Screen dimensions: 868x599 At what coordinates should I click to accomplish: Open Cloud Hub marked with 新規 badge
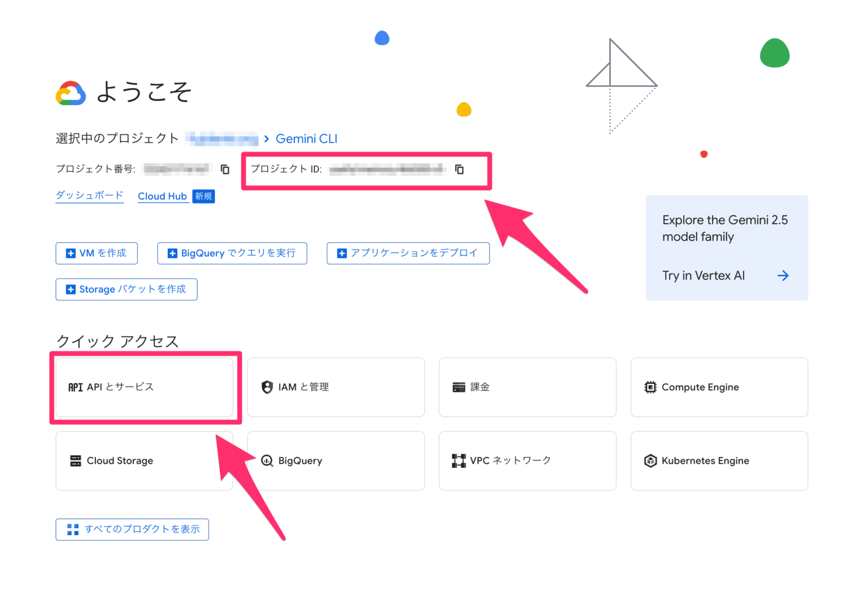pos(163,196)
